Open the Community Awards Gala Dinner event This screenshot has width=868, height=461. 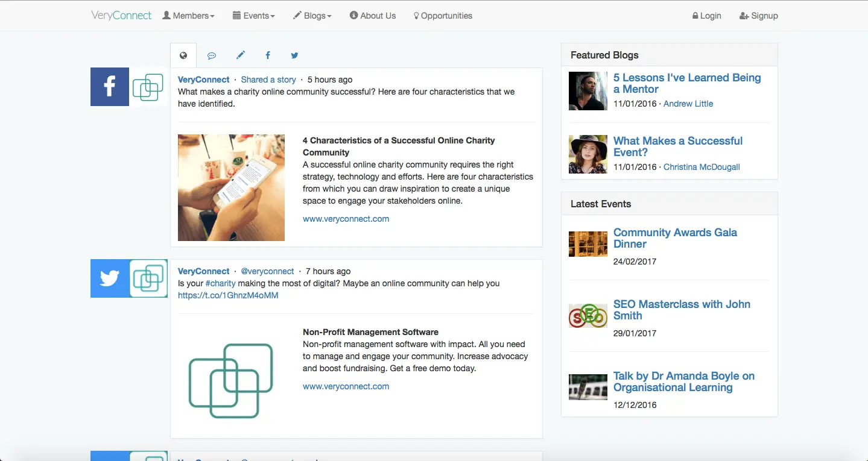pyautogui.click(x=674, y=238)
